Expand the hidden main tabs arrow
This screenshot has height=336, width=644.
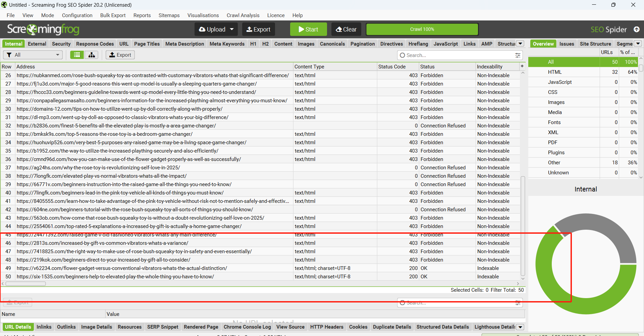pos(520,44)
